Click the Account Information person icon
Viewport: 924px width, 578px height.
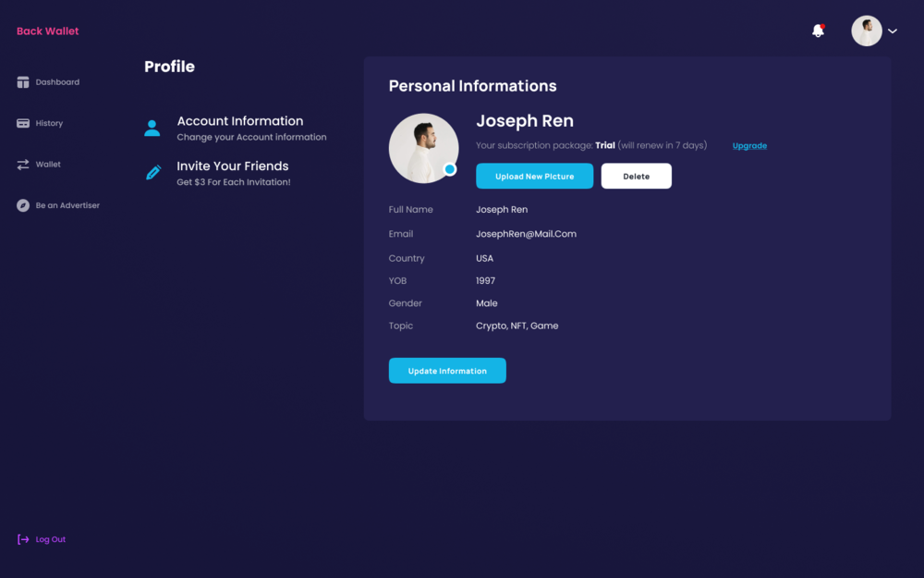(x=152, y=129)
